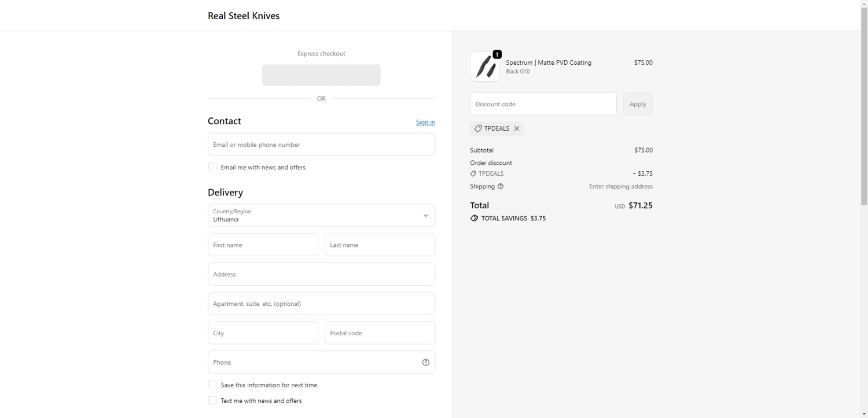This screenshot has height=418, width=868.
Task: Enable Email me with news and offers
Action: point(212,167)
